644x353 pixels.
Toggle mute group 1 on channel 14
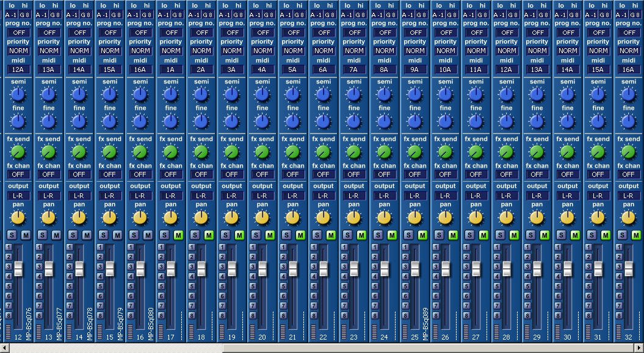70,248
